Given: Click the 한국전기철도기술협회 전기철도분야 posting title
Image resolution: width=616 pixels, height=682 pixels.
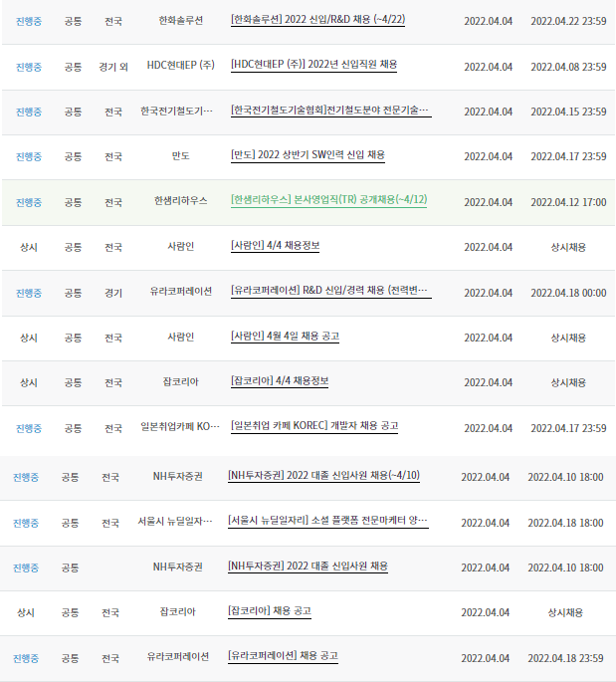Looking at the screenshot, I should (x=330, y=111).
